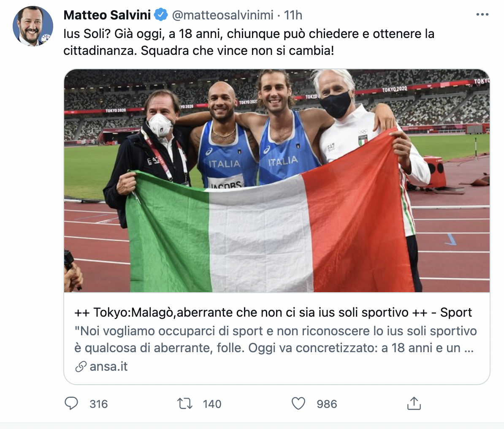Click the ansa.it domain text
Viewport: 504px width, 429px height.
pos(108,367)
